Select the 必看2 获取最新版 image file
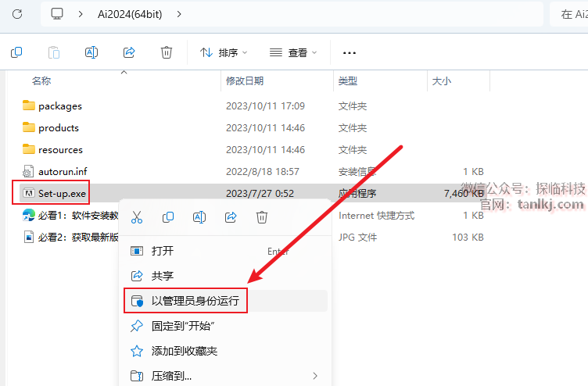Viewport: 588px width, 386px height. pyautogui.click(x=78, y=238)
